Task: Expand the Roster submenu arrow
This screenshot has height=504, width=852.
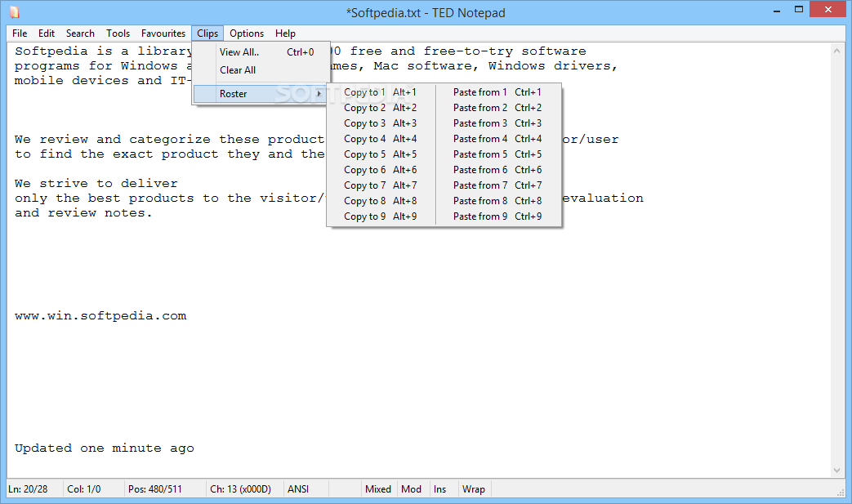Action: pos(319,94)
